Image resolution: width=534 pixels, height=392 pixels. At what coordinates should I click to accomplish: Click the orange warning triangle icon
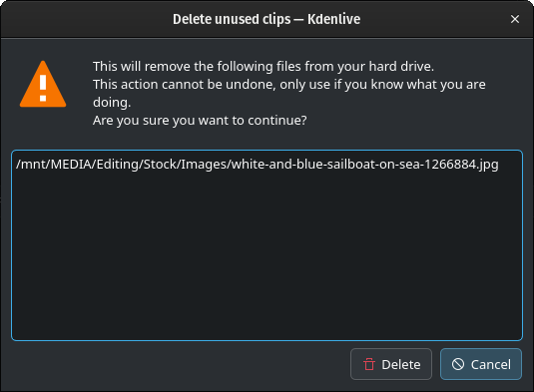43,84
